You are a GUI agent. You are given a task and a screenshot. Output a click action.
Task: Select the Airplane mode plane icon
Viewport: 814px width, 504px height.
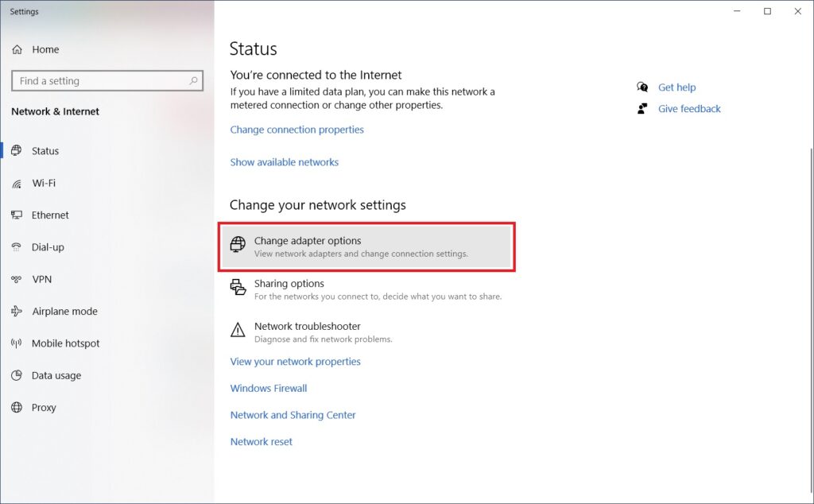17,311
